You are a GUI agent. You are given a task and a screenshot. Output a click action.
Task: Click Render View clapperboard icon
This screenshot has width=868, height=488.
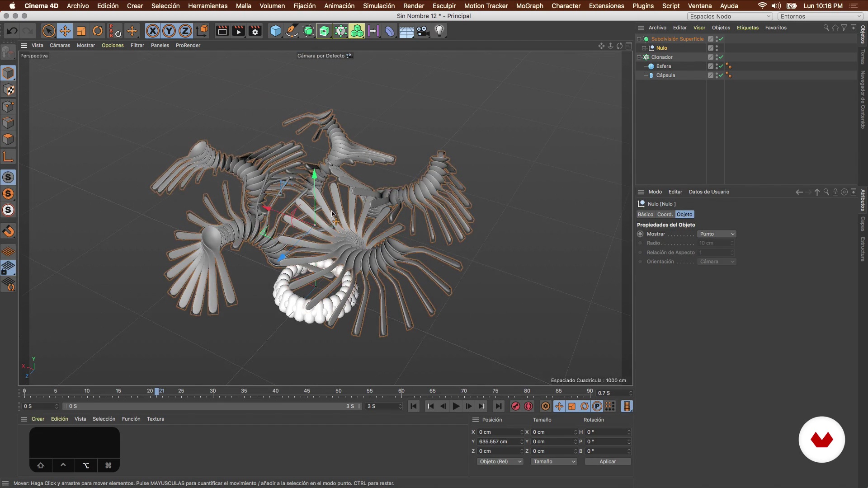click(222, 31)
